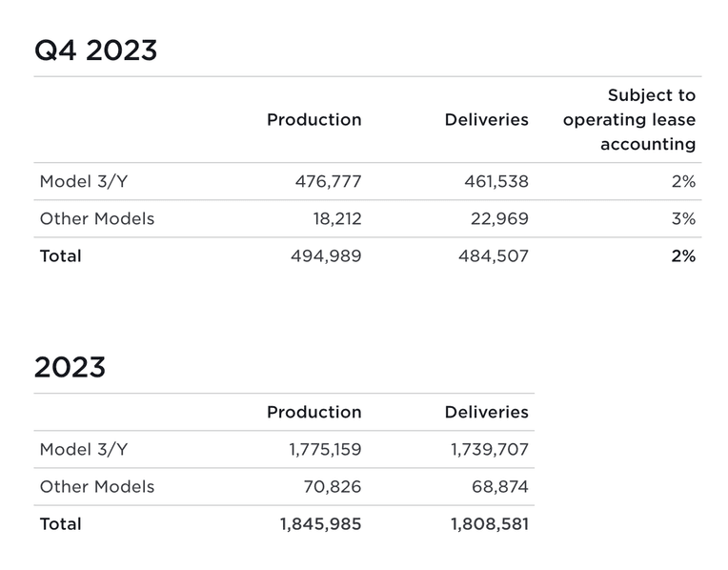728x570 pixels.
Task: Click the '3%' lease value
Action: [x=683, y=219]
